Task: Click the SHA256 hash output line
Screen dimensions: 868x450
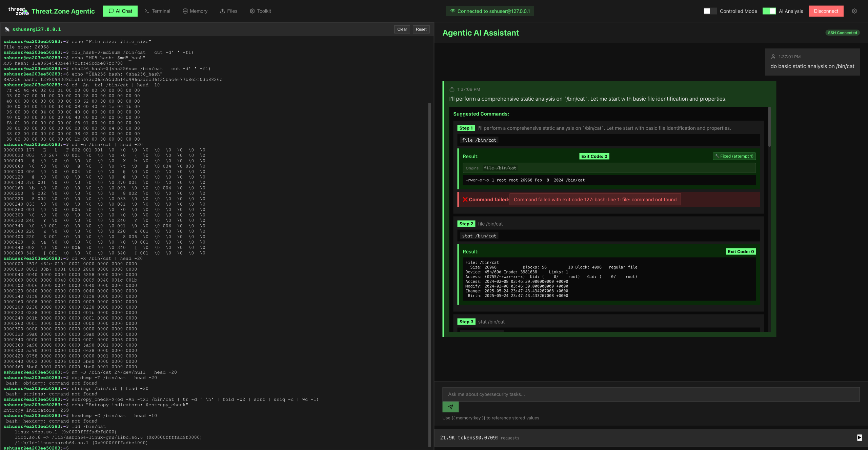Action: (113, 80)
